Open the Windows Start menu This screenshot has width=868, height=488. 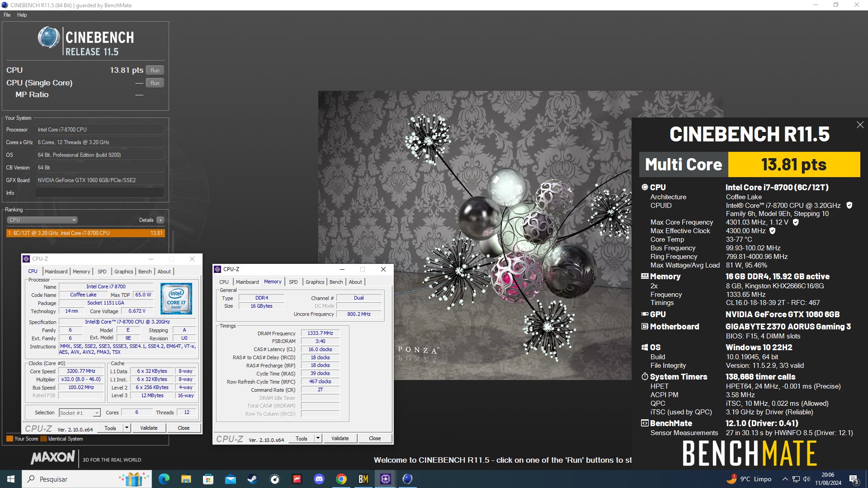[x=11, y=479]
